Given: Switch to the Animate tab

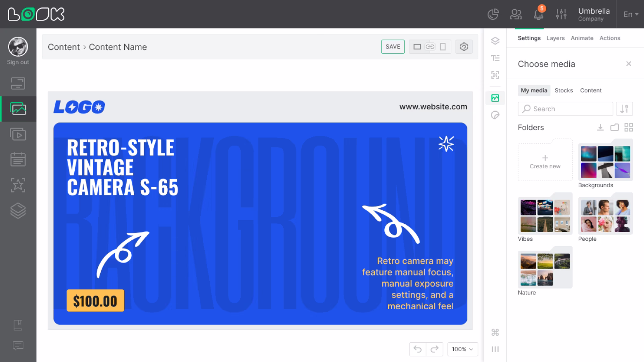Looking at the screenshot, I should coord(582,38).
